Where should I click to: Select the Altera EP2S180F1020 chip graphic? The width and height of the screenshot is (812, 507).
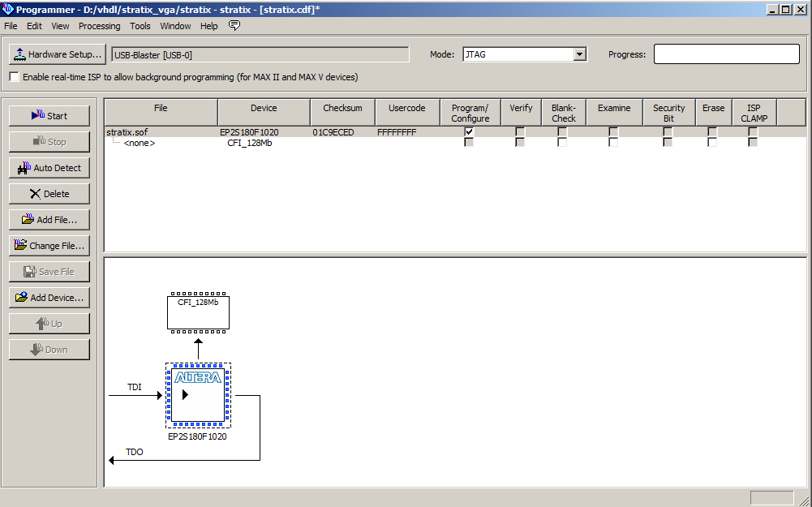[x=199, y=395]
